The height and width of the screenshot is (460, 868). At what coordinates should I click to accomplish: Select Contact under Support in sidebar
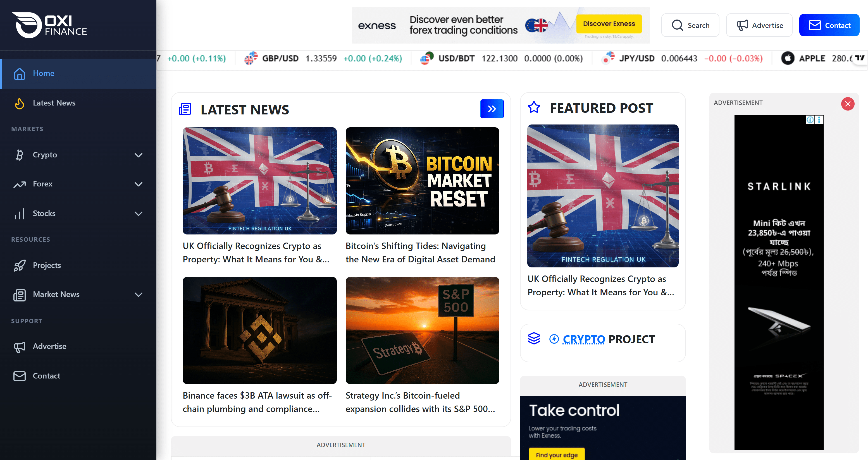point(78,376)
